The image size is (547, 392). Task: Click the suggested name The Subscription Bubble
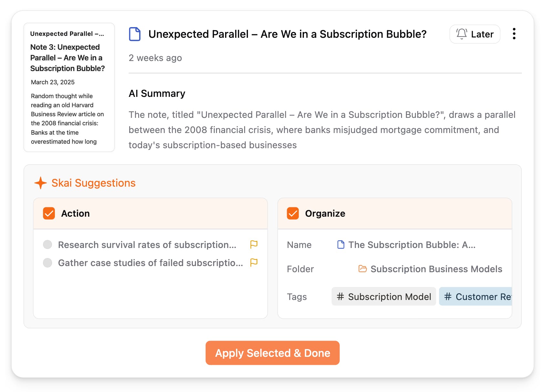coord(412,245)
